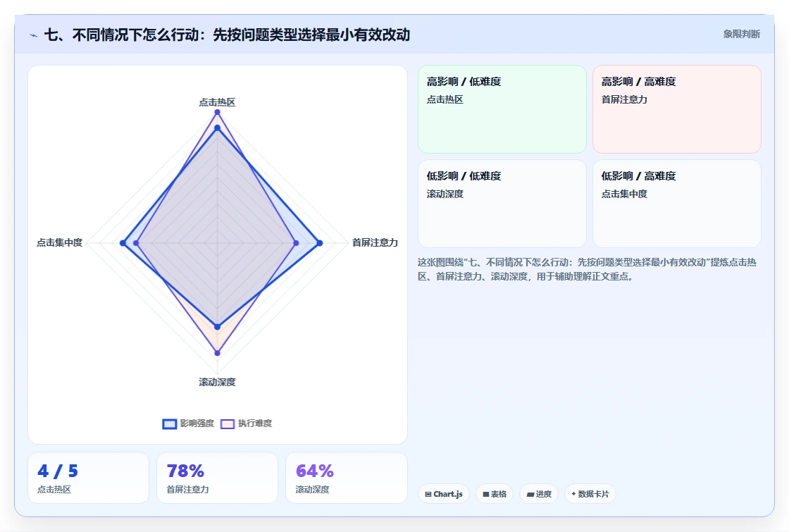Click the lightning icon beside the title
This screenshot has width=789, height=532.
[34, 35]
